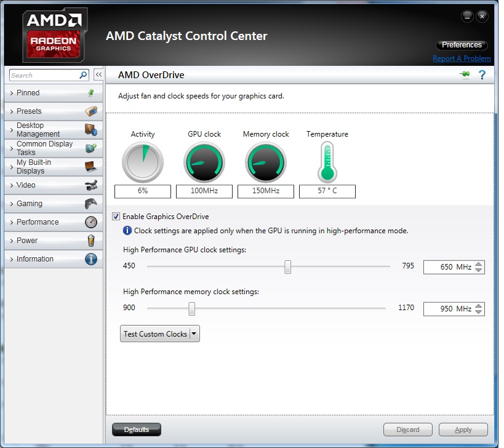The image size is (504, 448).
Task: Click the AMD Radeon Graphics logo
Action: click(x=55, y=34)
